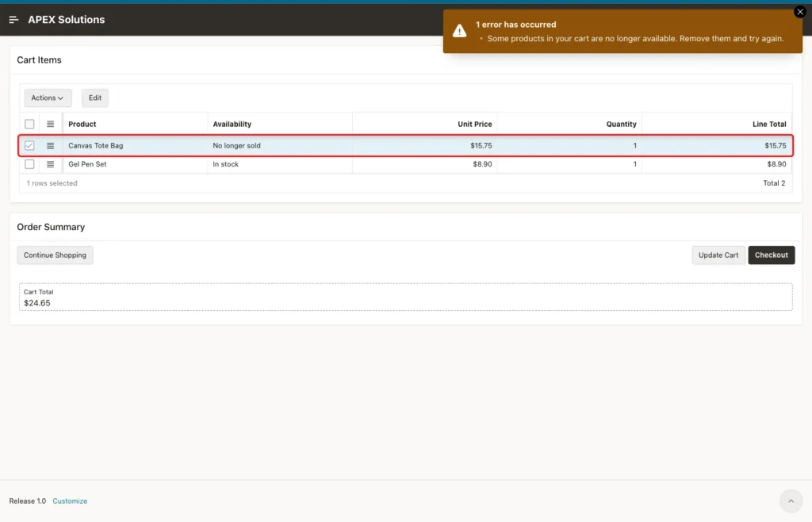Check the Gel Pen Set row checkbox
Viewport: 812px width, 522px height.
click(29, 164)
